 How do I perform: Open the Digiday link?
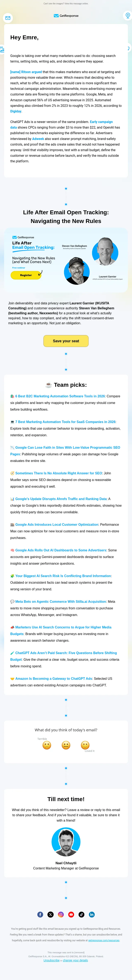click(16, 111)
